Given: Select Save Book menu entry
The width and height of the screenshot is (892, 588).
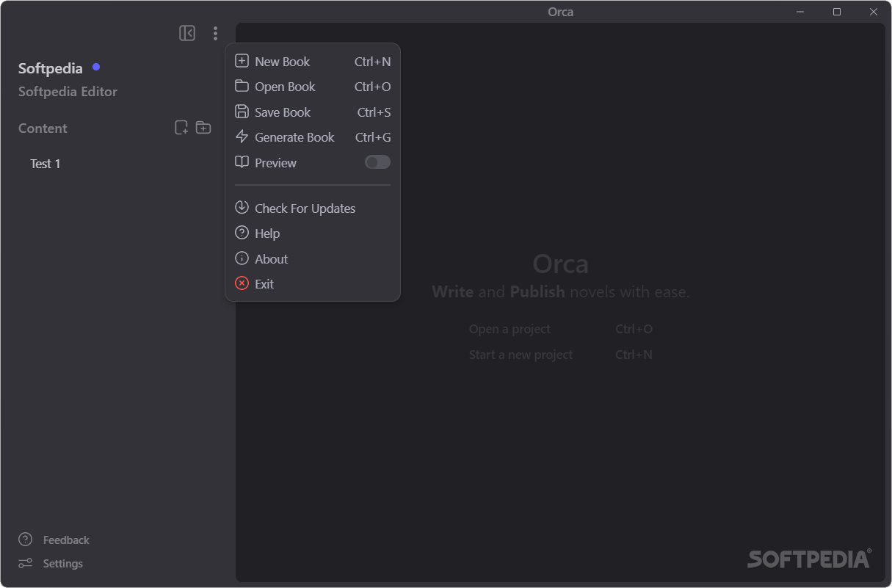Looking at the screenshot, I should 313,112.
